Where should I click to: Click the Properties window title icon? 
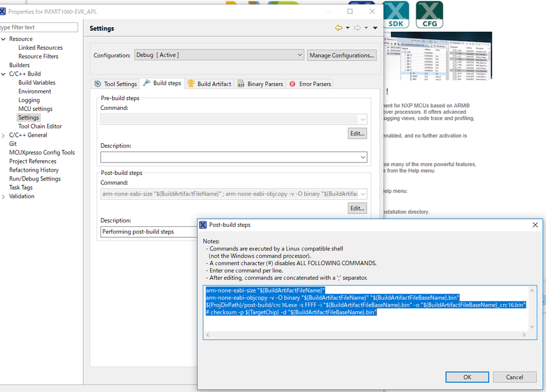3,11
